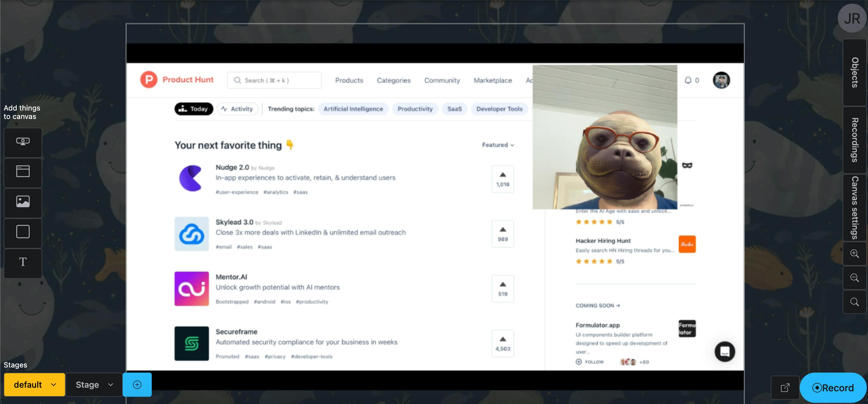Image resolution: width=868 pixels, height=404 pixels.
Task: Select the SaaS trending topic
Action: tap(455, 109)
